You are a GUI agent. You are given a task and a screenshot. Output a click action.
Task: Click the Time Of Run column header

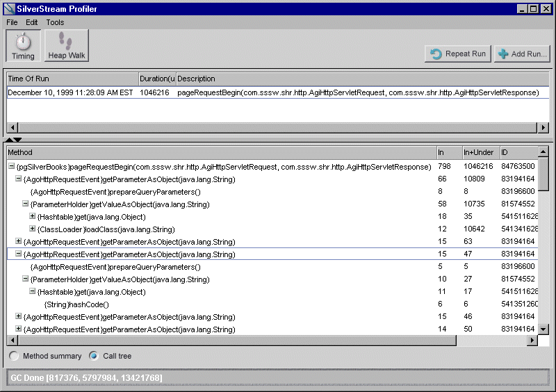[73, 79]
